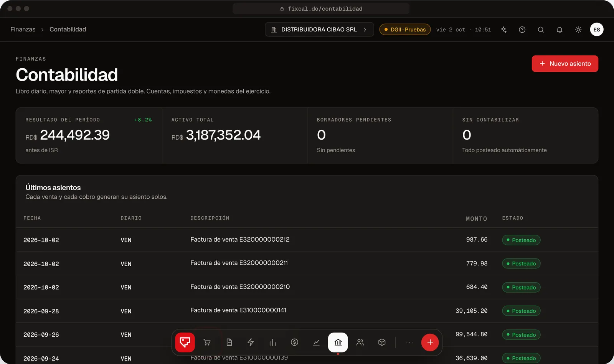Show more modules via three dots in dock
Viewport: 614px width, 364px height.
[x=409, y=342]
